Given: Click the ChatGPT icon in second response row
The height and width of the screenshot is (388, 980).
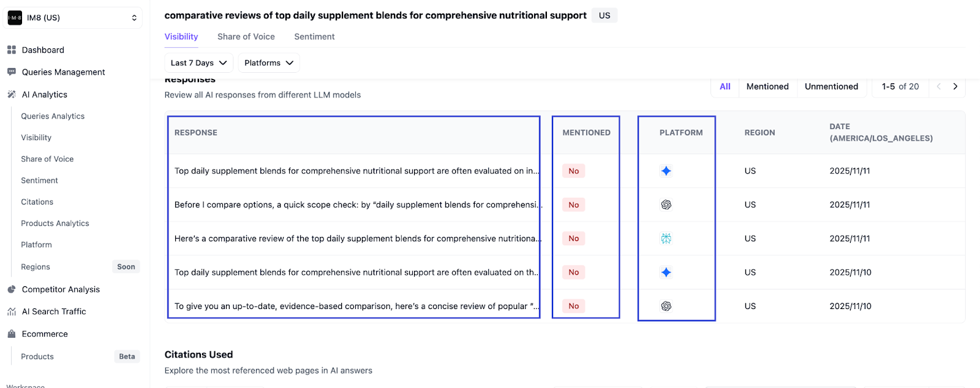Looking at the screenshot, I should [666, 205].
